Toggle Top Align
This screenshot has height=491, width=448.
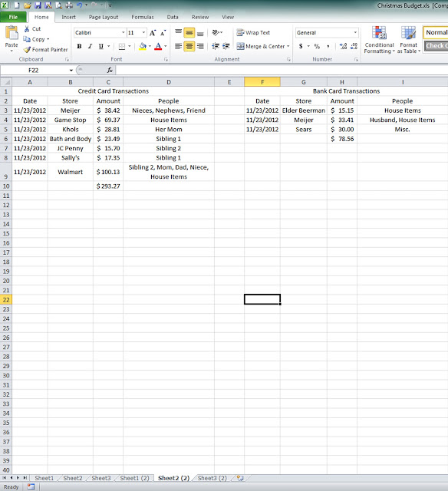coord(179,32)
